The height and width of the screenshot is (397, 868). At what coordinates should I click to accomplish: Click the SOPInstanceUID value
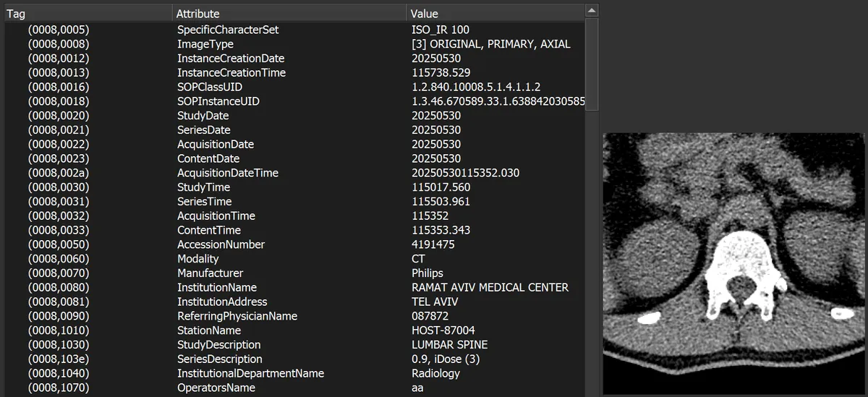[x=498, y=101]
